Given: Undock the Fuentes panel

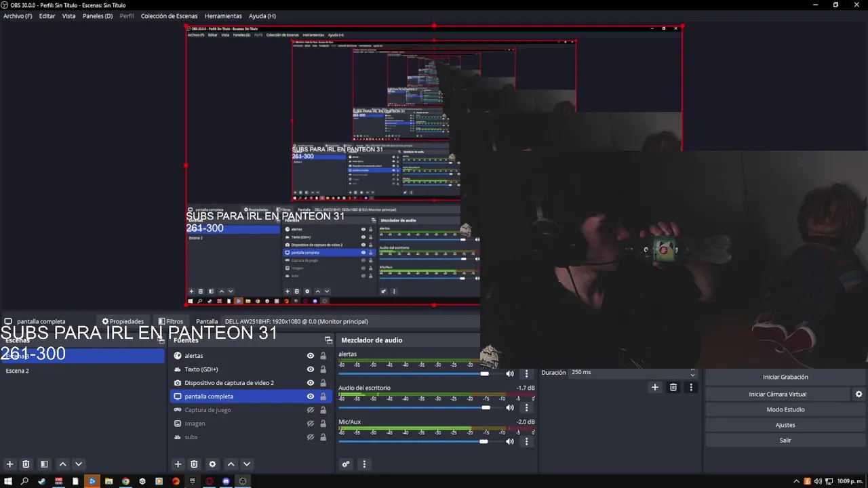Looking at the screenshot, I should click(328, 340).
